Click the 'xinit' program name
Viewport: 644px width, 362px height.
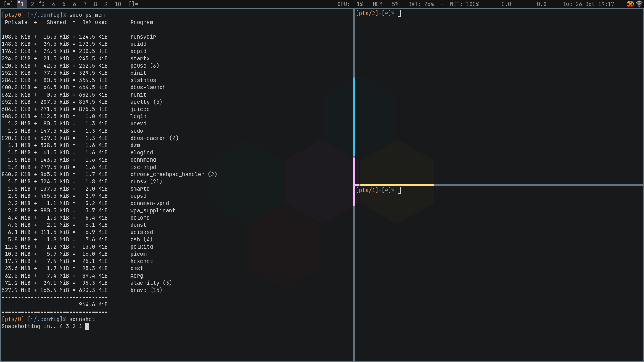pos(138,73)
